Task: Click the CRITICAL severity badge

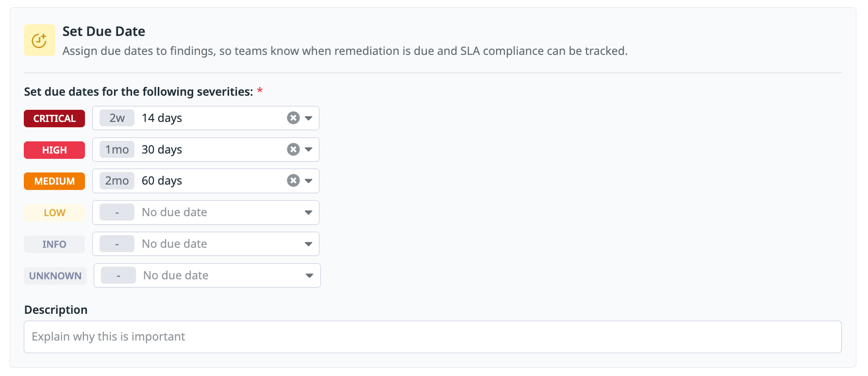Action: [x=54, y=118]
